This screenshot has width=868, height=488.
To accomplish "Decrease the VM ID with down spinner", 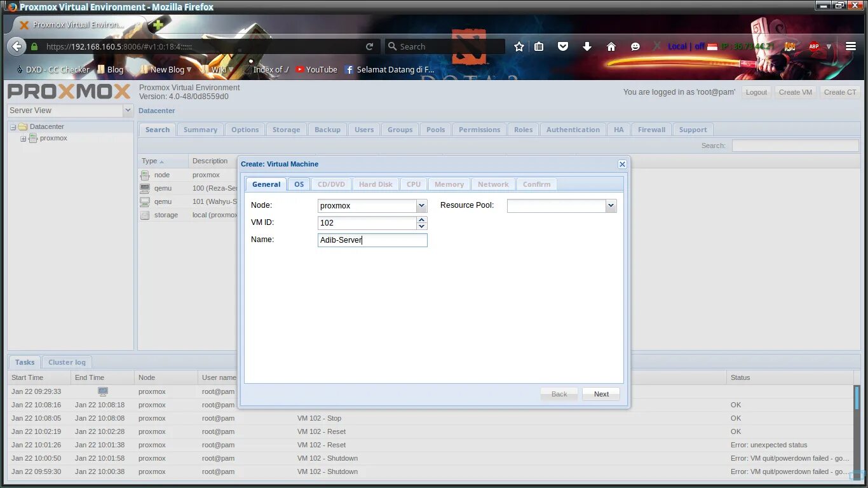I will coord(421,226).
